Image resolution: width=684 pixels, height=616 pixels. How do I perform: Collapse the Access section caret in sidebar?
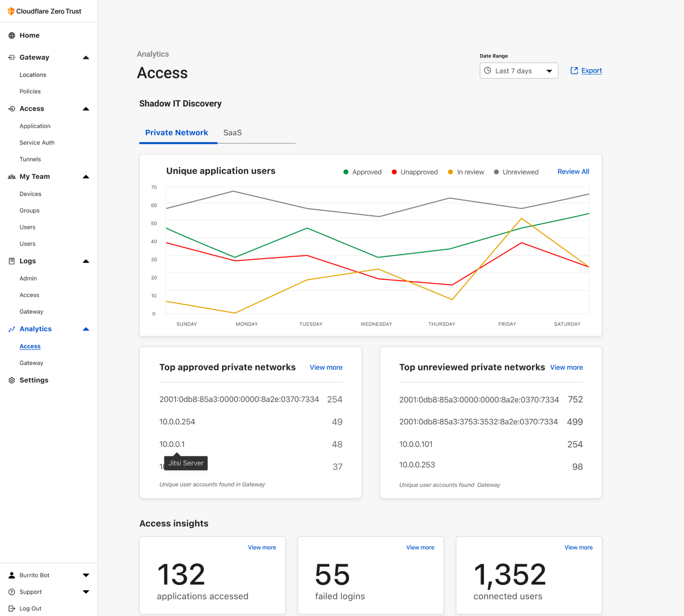pos(86,109)
